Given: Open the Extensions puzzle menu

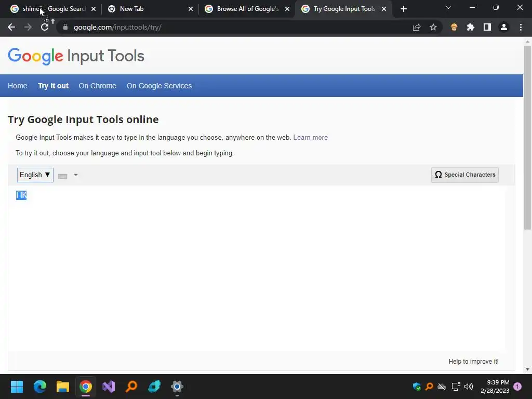Looking at the screenshot, I should click(471, 27).
